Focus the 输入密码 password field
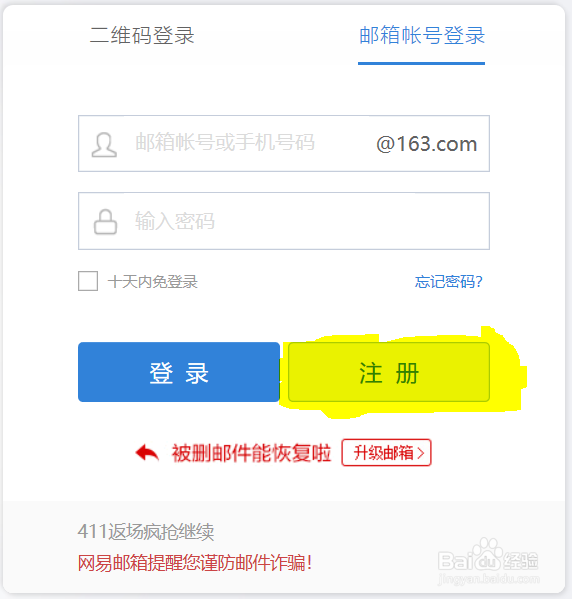 284,221
